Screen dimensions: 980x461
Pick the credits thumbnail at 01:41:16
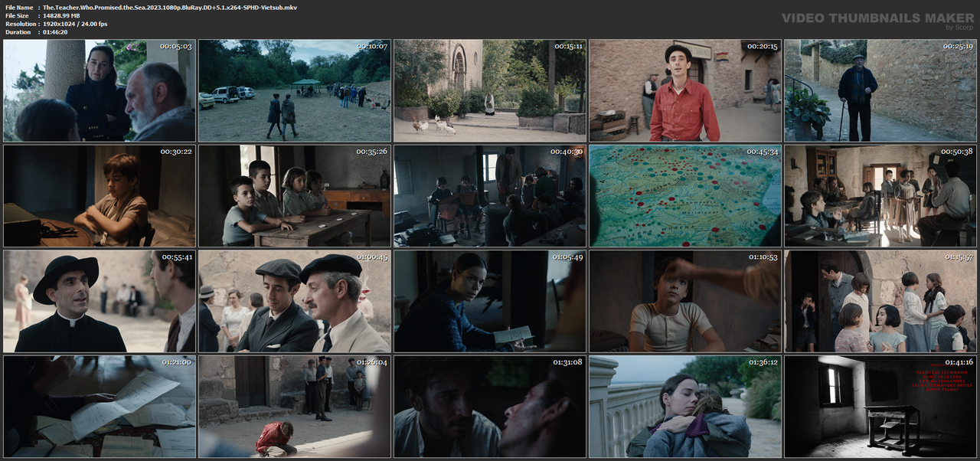pyautogui.click(x=880, y=407)
